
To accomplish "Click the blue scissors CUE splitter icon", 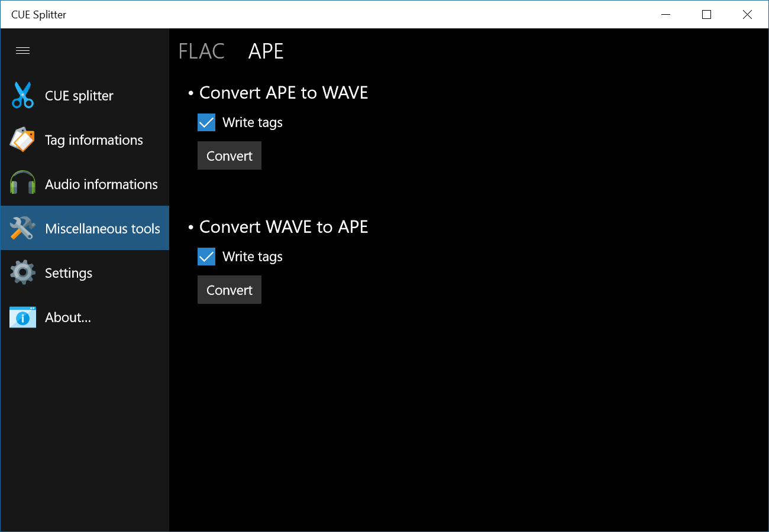I will (x=22, y=96).
